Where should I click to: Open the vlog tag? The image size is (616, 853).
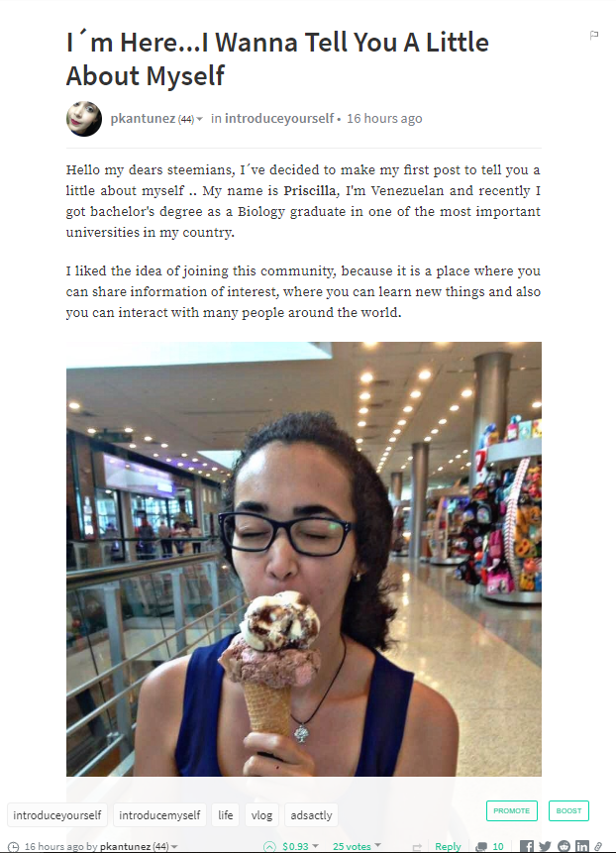click(x=261, y=815)
